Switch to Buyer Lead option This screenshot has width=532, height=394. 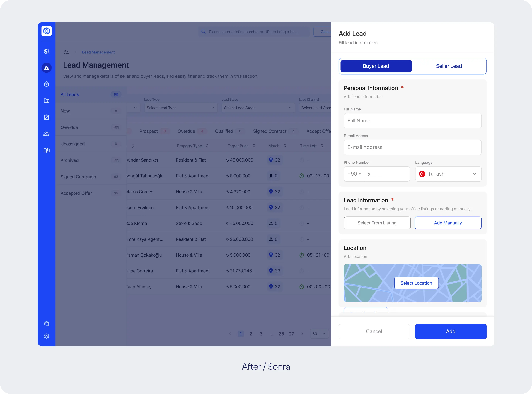[x=376, y=66]
